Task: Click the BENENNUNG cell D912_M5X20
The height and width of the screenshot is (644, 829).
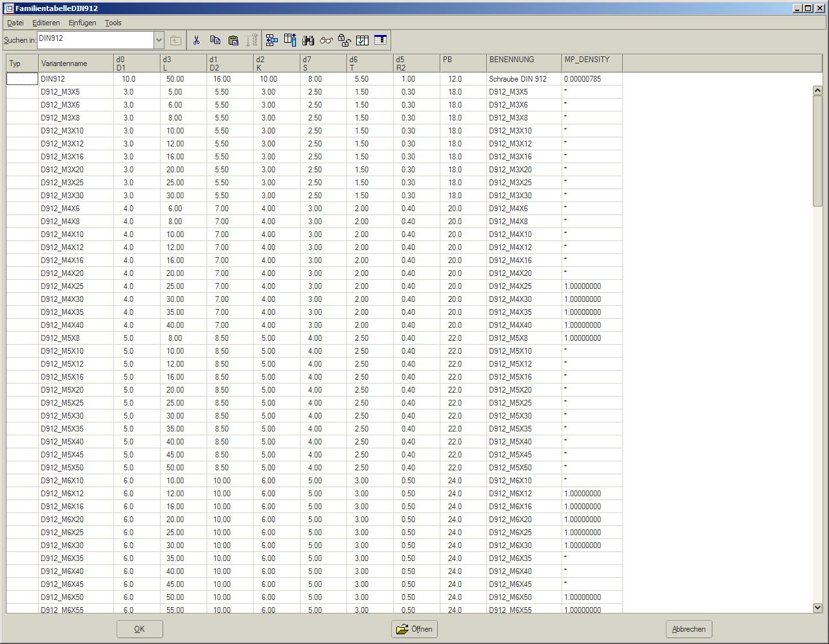Action: coord(524,390)
